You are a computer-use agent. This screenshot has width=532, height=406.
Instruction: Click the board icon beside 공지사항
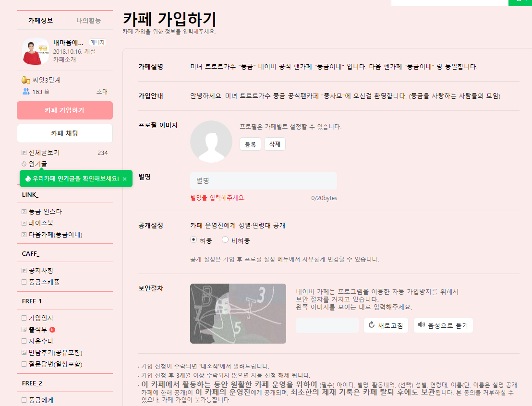pyautogui.click(x=24, y=271)
